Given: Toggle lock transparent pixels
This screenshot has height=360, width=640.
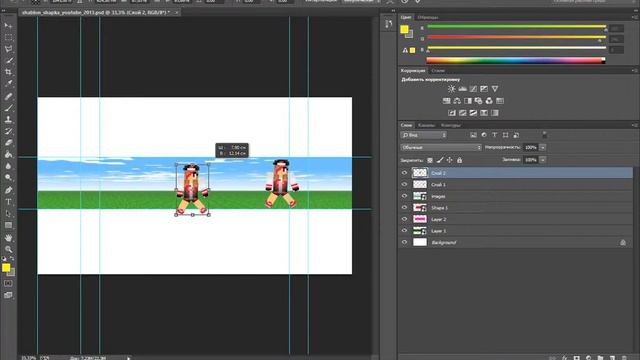Looking at the screenshot, I should point(430,160).
